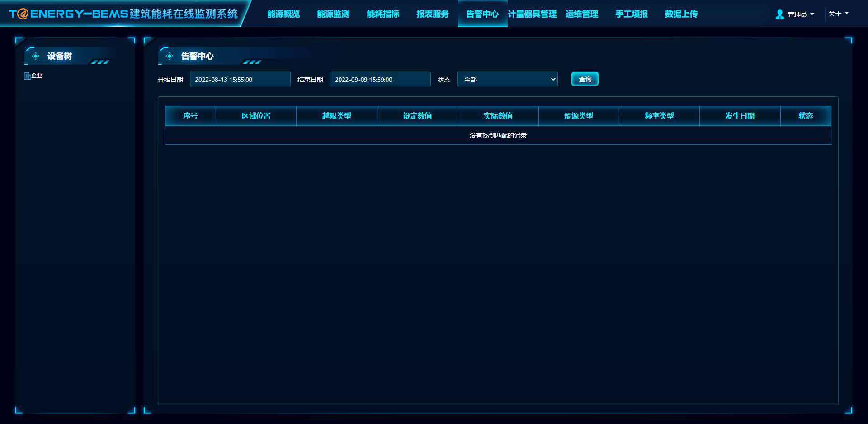This screenshot has width=868, height=424.
Task: Click the admin user avatar icon
Action: (779, 14)
